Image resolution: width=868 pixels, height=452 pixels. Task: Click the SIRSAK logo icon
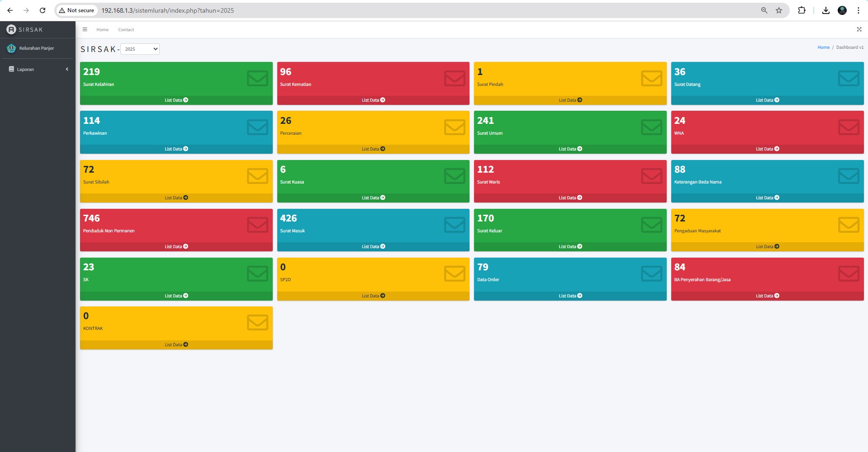(x=11, y=29)
